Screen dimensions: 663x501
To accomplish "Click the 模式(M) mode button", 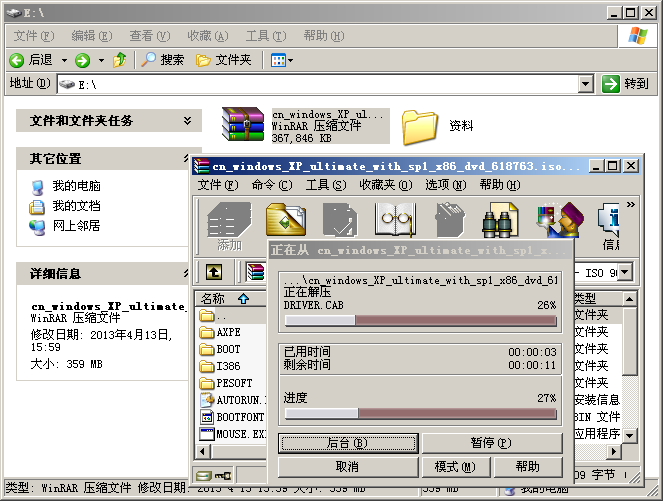I will [x=456, y=467].
